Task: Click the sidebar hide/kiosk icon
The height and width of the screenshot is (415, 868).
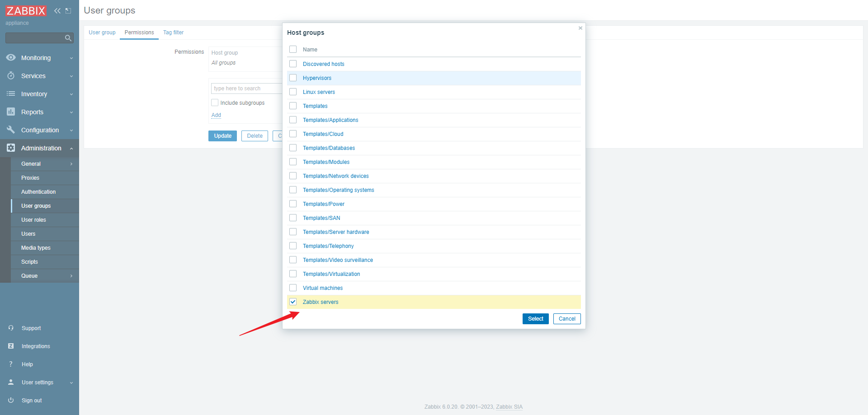Action: click(68, 11)
